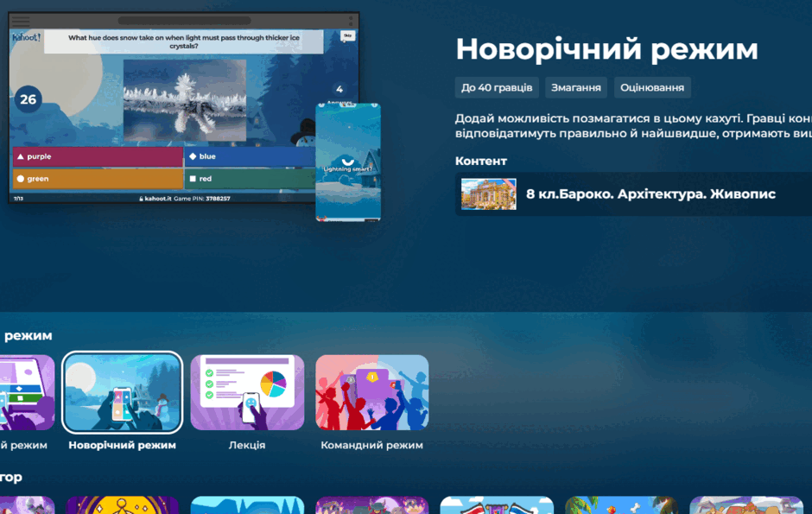Screen dimensions: 812x514
Task: Select the partially visible purple mode card at left
Action: [27, 392]
